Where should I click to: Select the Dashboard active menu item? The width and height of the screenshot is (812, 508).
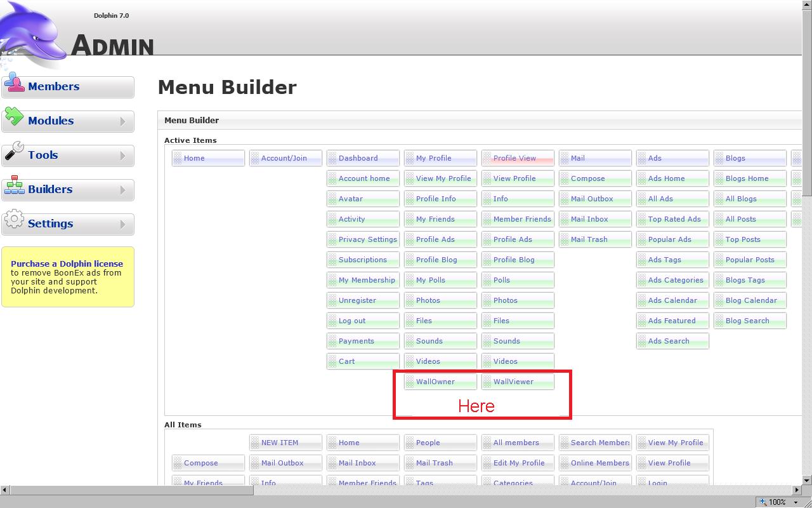point(358,158)
